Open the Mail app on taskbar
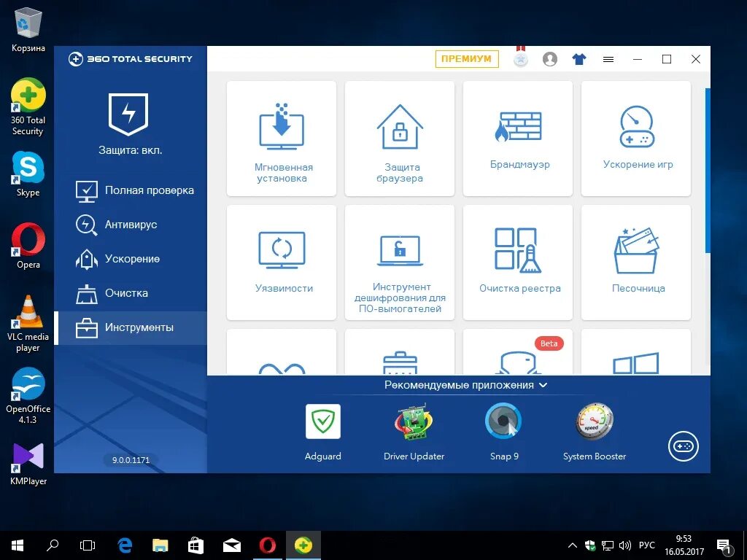Screen dimensions: 747x560 click(x=232, y=545)
